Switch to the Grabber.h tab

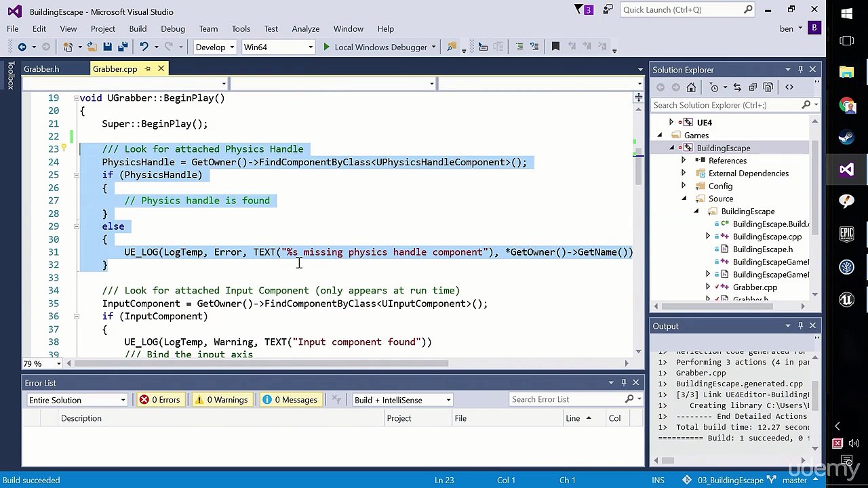point(41,69)
